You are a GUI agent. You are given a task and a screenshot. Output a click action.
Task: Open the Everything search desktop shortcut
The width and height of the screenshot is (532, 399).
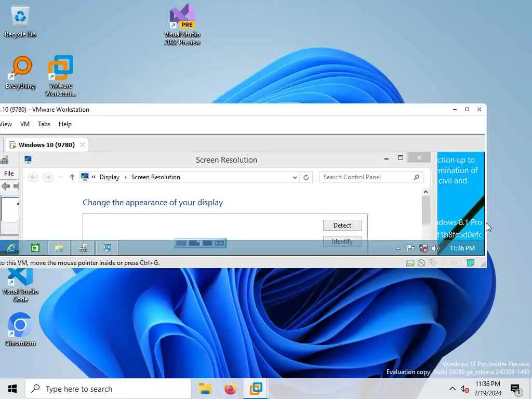point(20,73)
